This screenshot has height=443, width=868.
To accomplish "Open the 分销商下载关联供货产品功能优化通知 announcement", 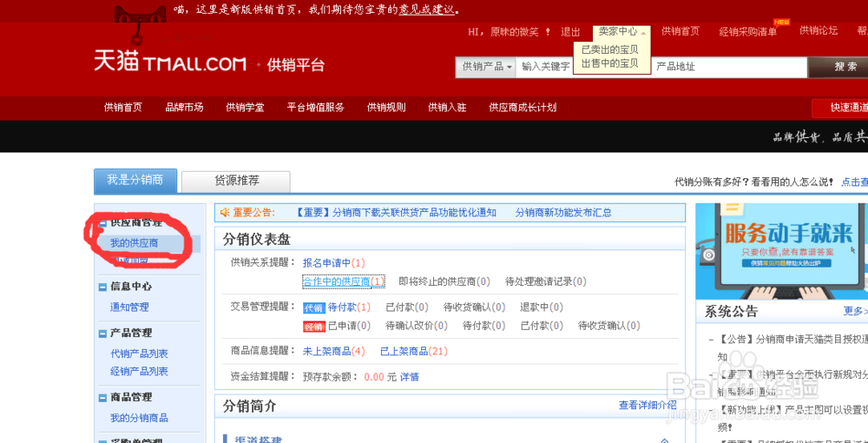I will [x=395, y=213].
